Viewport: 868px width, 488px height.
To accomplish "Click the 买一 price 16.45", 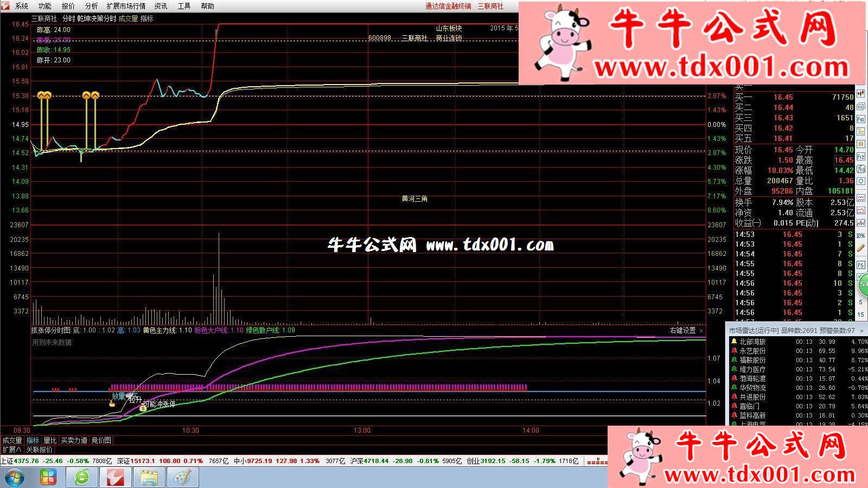I will 783,97.
